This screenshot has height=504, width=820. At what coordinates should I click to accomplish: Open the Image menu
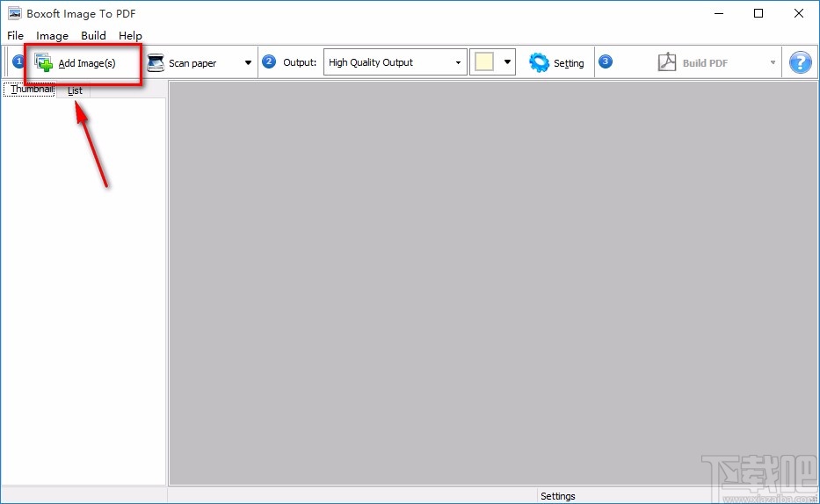point(53,35)
